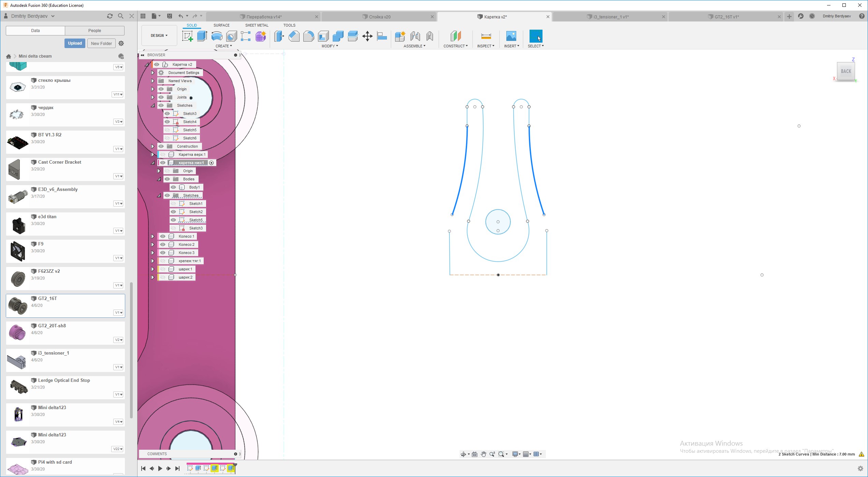Image resolution: width=868 pixels, height=477 pixels.
Task: Click the Insert image icon
Action: pos(511,36)
